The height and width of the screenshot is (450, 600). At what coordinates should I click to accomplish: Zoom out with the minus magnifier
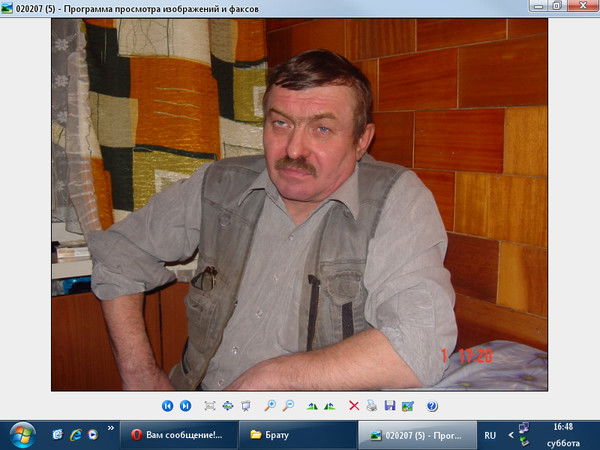pos(288,406)
